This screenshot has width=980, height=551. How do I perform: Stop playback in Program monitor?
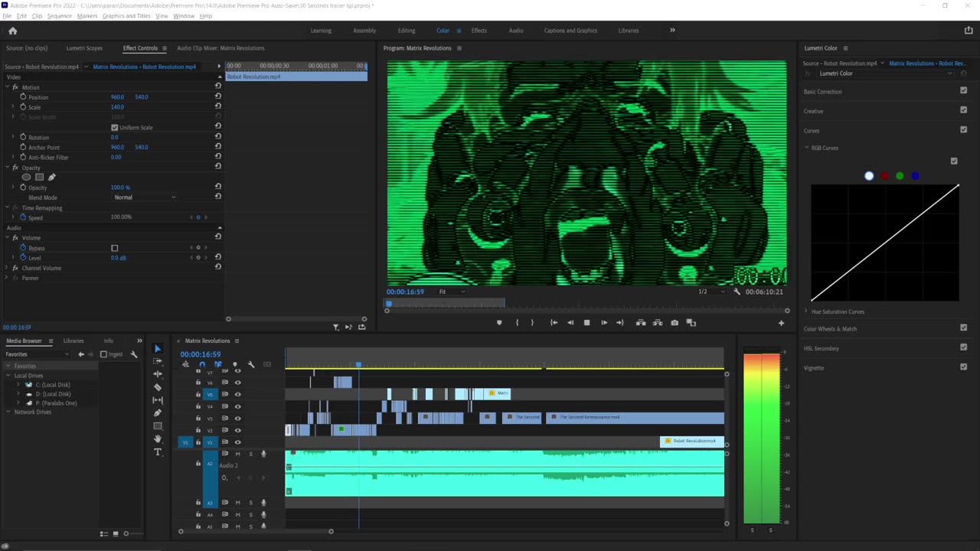(x=586, y=323)
